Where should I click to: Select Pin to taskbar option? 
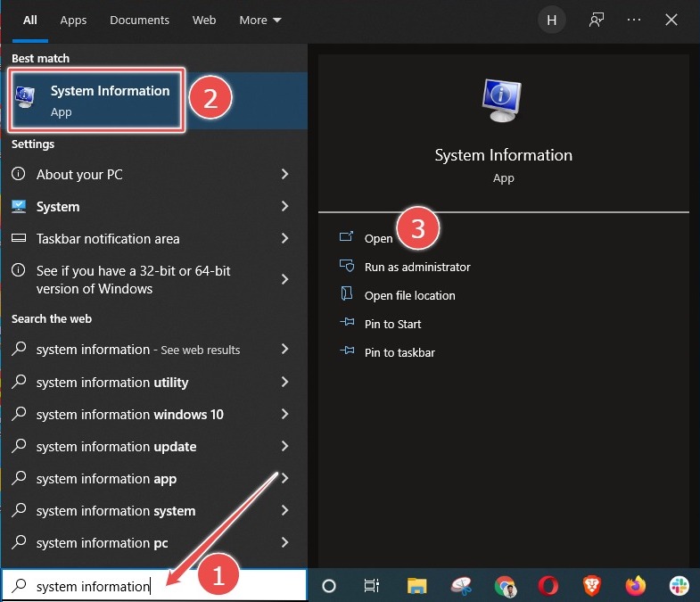click(x=399, y=352)
